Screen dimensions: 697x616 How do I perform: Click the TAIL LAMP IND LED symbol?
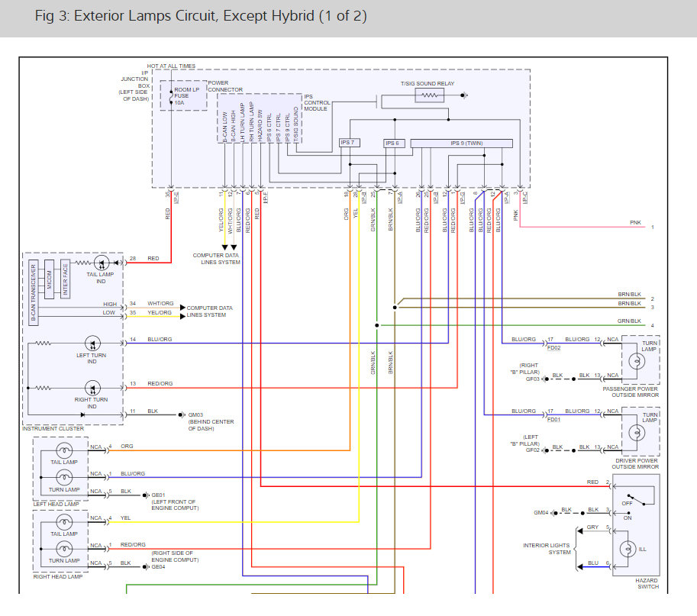coord(102,263)
